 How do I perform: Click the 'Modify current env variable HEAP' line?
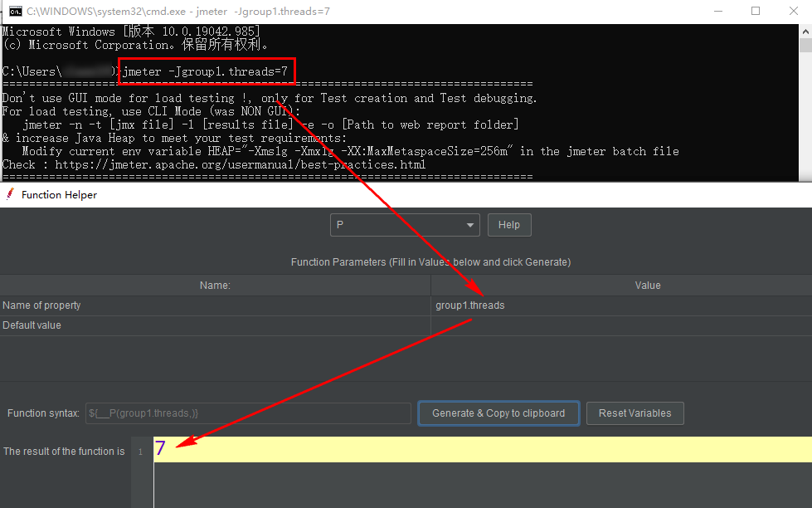point(350,151)
